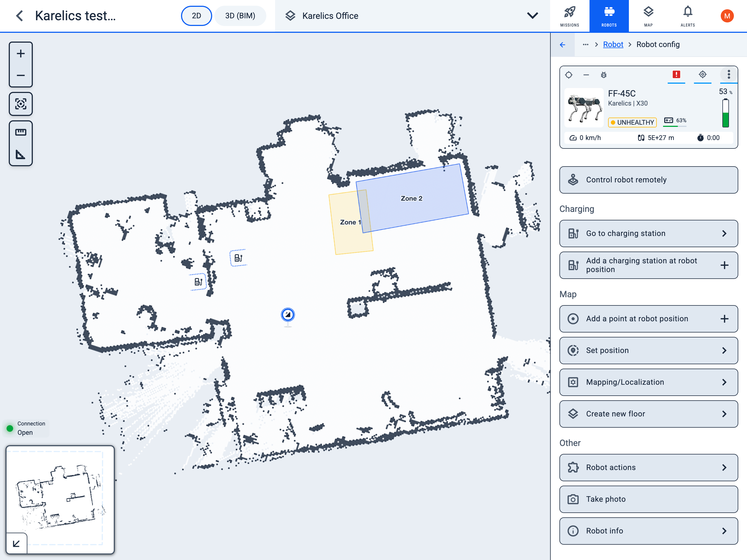Click the zoom out minus button

click(x=21, y=75)
